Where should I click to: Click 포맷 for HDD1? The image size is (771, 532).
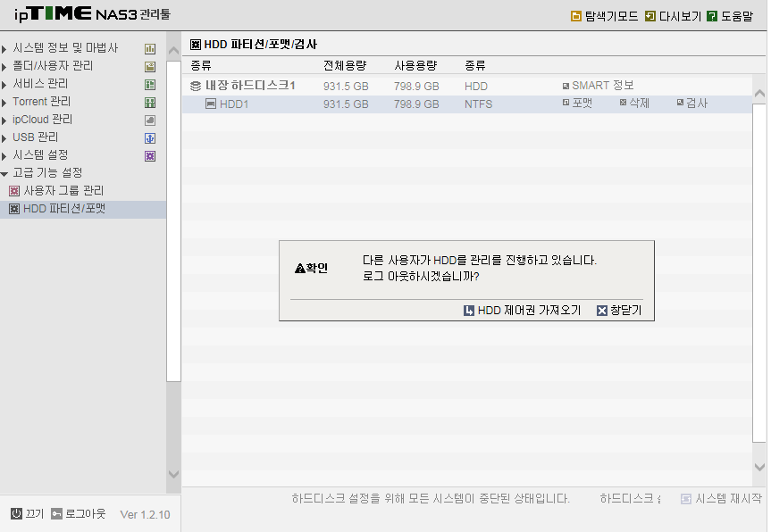coord(577,104)
